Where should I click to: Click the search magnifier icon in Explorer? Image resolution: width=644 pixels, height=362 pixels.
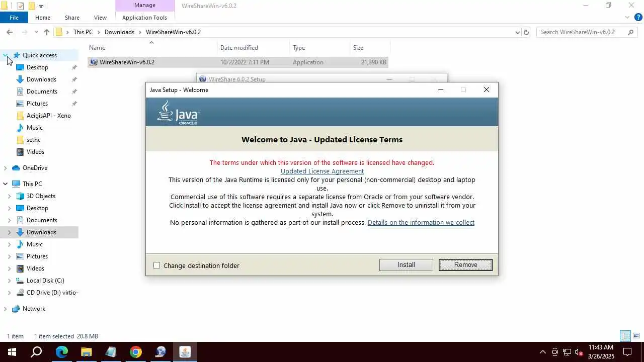click(x=631, y=32)
